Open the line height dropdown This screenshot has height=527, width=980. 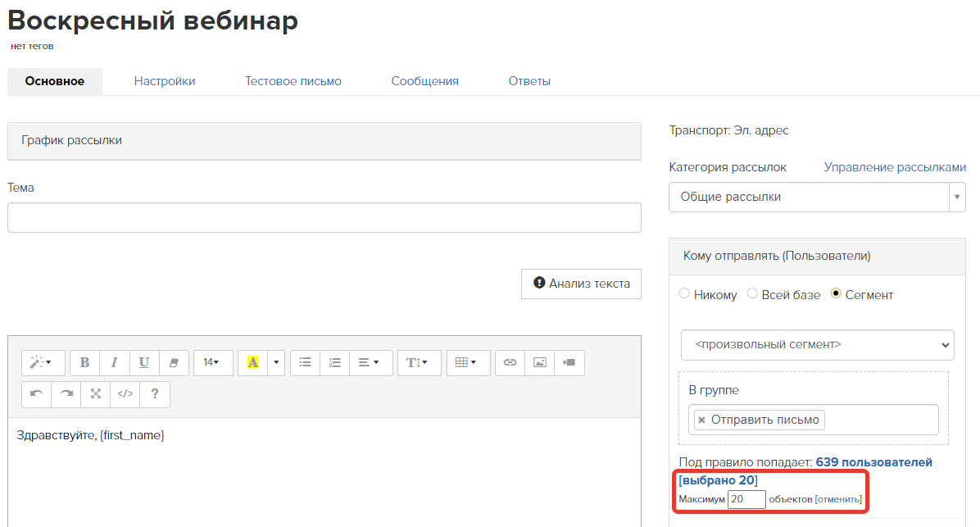(x=419, y=362)
